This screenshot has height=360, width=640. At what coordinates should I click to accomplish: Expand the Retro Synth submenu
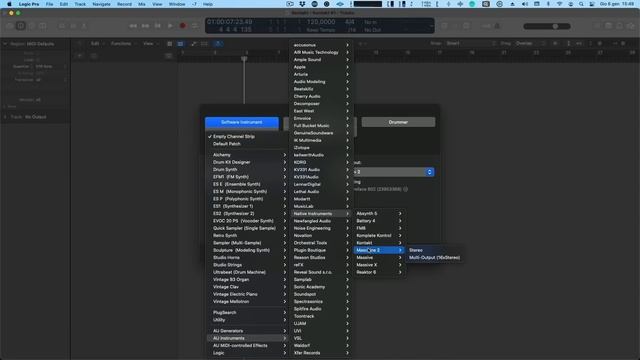[x=246, y=236]
